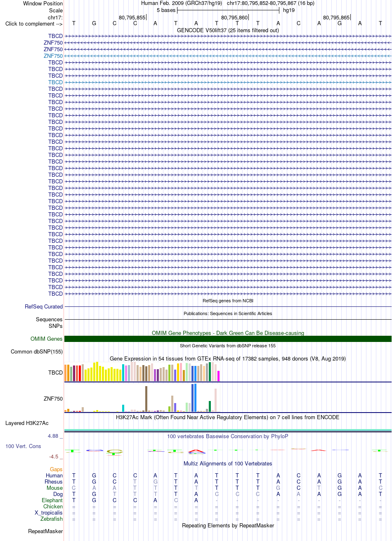
Task: Click cyan bar in ZNF750 expression chart
Action: [x=123, y=408]
